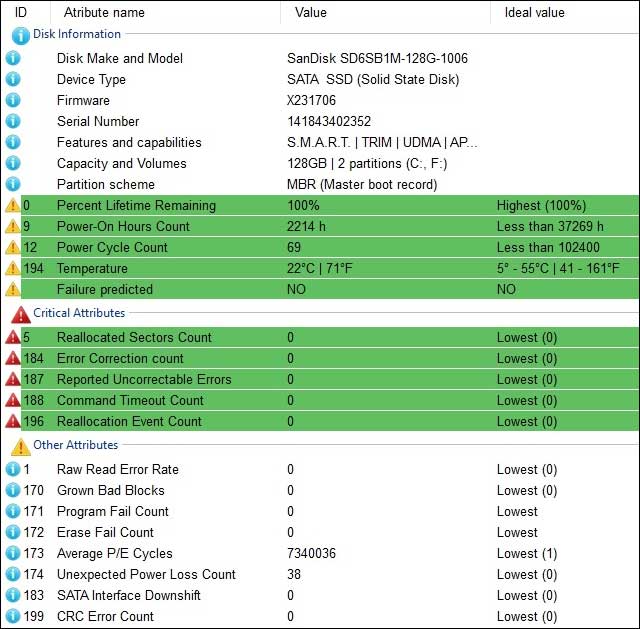Select Average P/E Cycles value 7340036
Image resolution: width=640 pixels, height=629 pixels.
pos(311,553)
